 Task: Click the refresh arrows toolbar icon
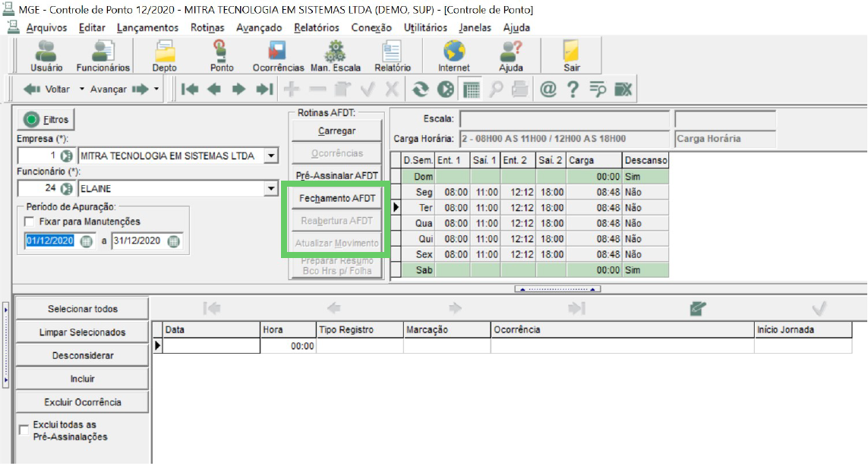pos(421,89)
